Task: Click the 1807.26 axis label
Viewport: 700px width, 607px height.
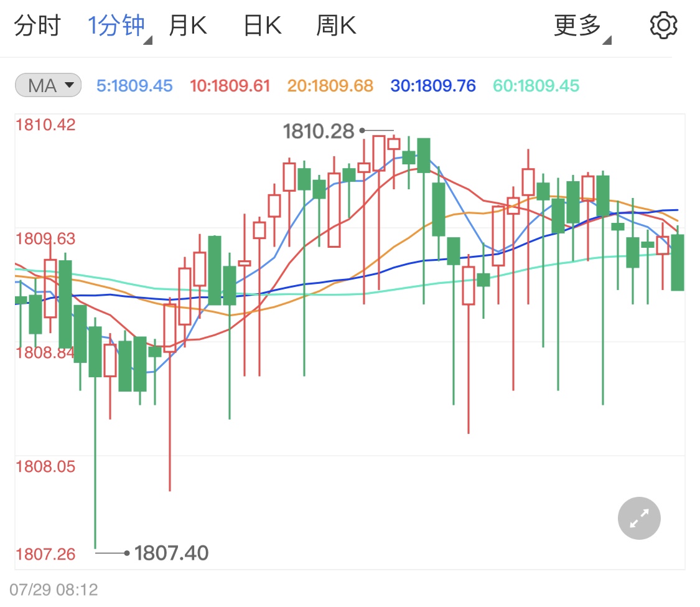Action: coord(45,554)
